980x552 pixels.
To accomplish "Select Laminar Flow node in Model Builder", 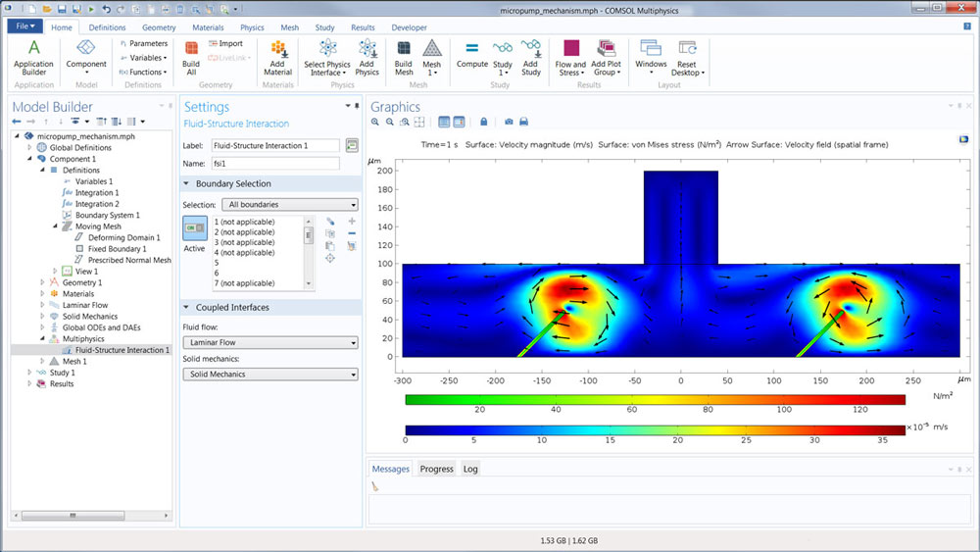I will coord(84,305).
